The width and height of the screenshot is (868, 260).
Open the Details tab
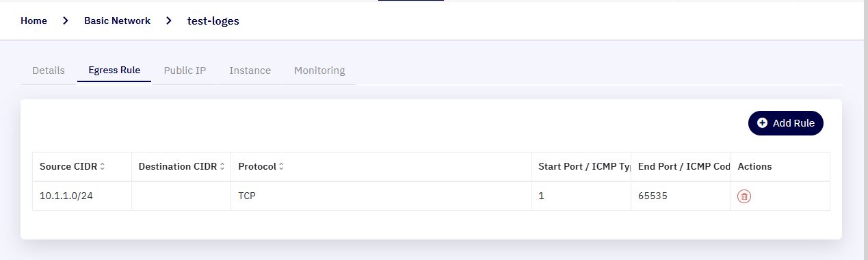pos(49,70)
